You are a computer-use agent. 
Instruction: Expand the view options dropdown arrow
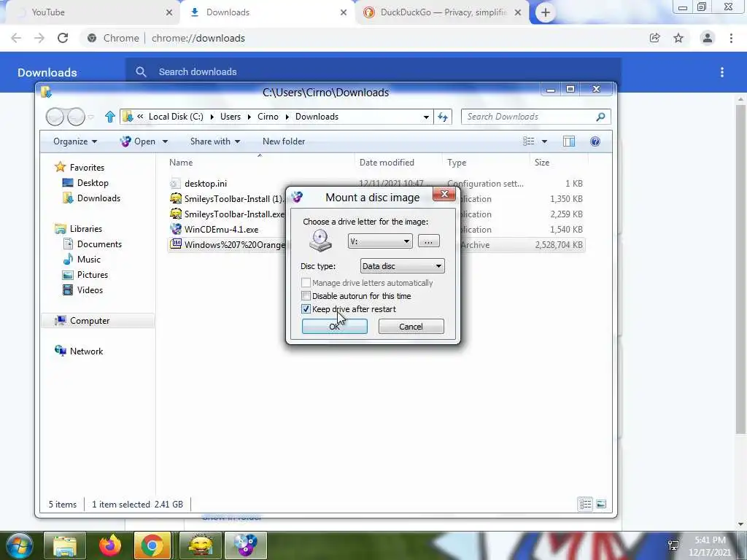pyautogui.click(x=544, y=141)
